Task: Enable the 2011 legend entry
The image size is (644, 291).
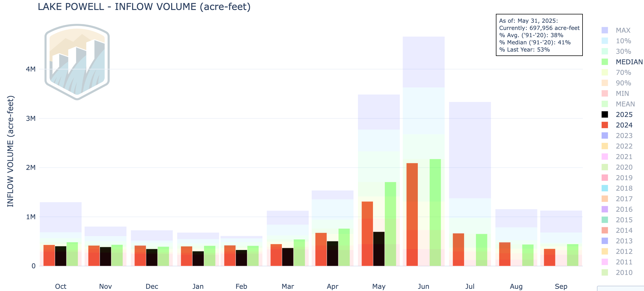Action: tap(624, 262)
